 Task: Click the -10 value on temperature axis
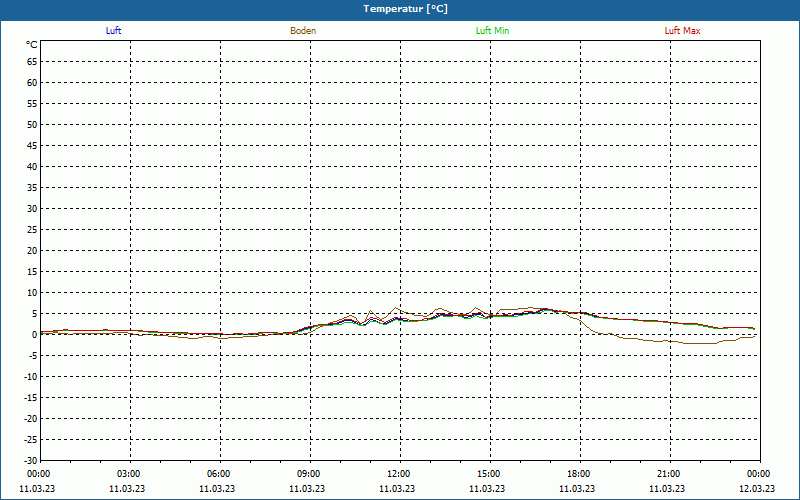pyautogui.click(x=31, y=377)
